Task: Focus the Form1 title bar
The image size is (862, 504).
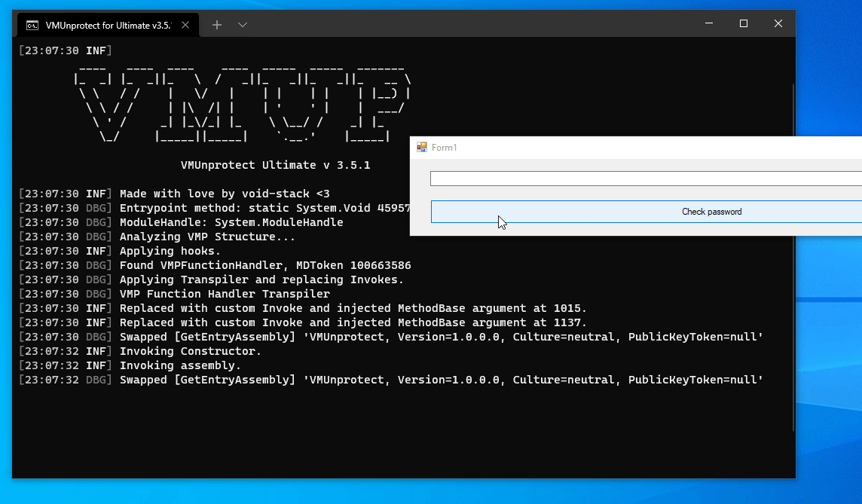Action: (636, 148)
